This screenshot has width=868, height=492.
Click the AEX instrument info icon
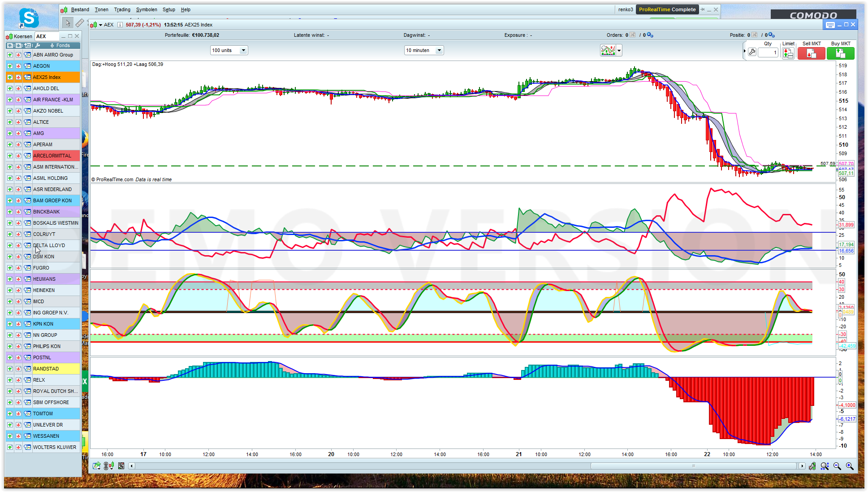(x=120, y=25)
